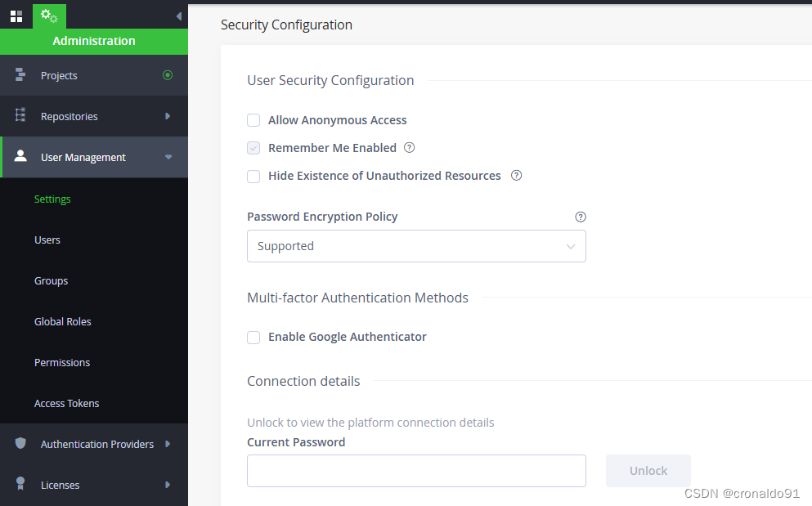The height and width of the screenshot is (506, 812).
Task: Tick Hide Existence of Unauthorized Resources
Action: [x=253, y=176]
